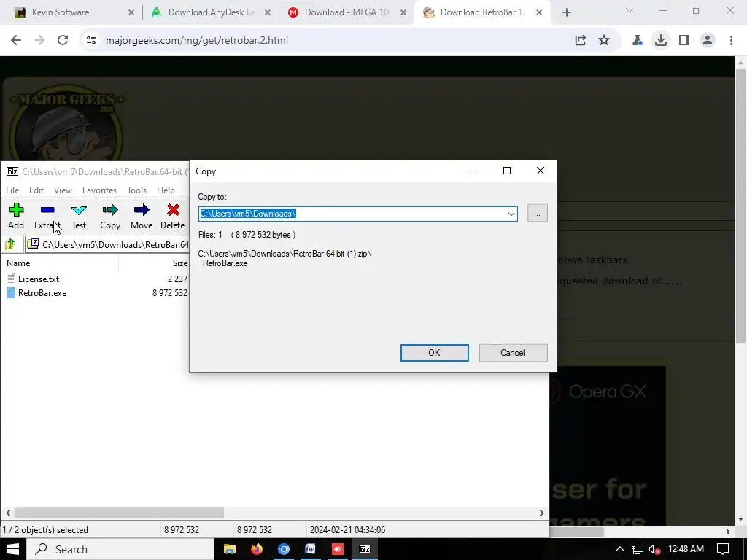
Task: Click the muted volume tray icon
Action: click(x=655, y=550)
